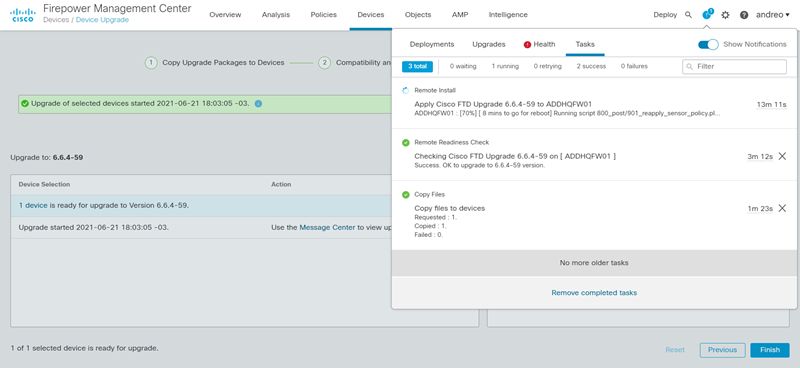Dismiss the Remote Readiness Check task
Image resolution: width=800 pixels, height=368 pixels.
point(782,156)
